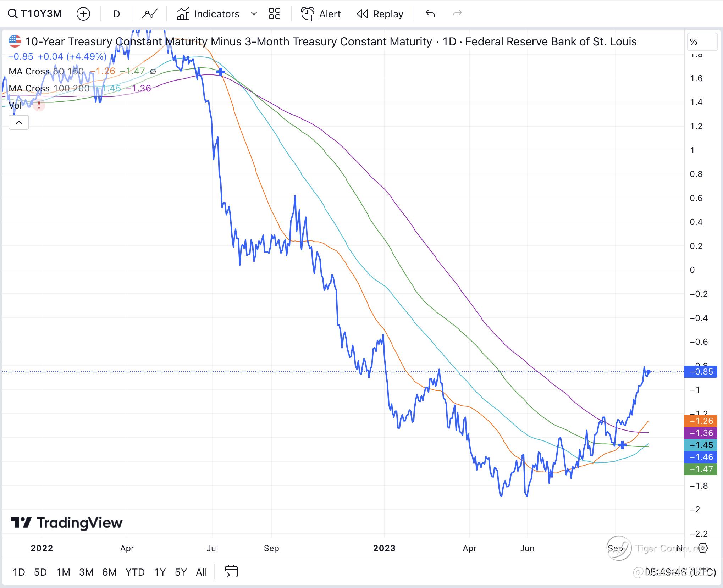Image resolution: width=723 pixels, height=588 pixels.
Task: Switch range to All
Action: point(201,572)
